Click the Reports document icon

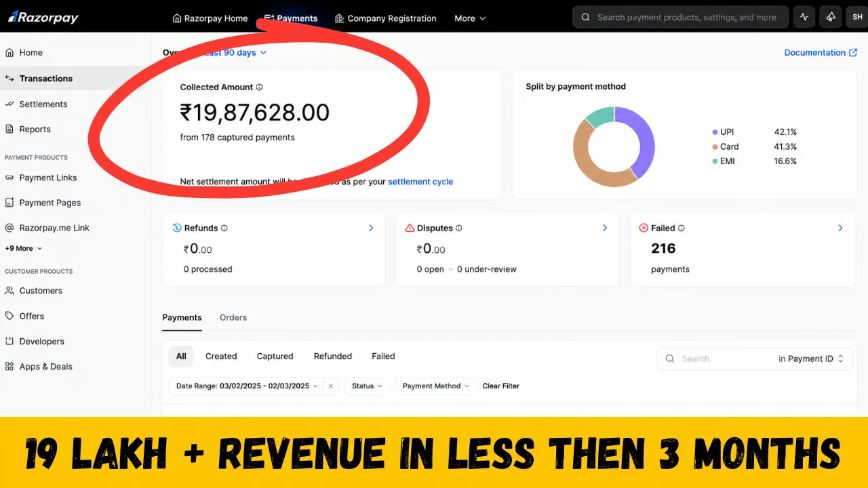click(x=9, y=129)
